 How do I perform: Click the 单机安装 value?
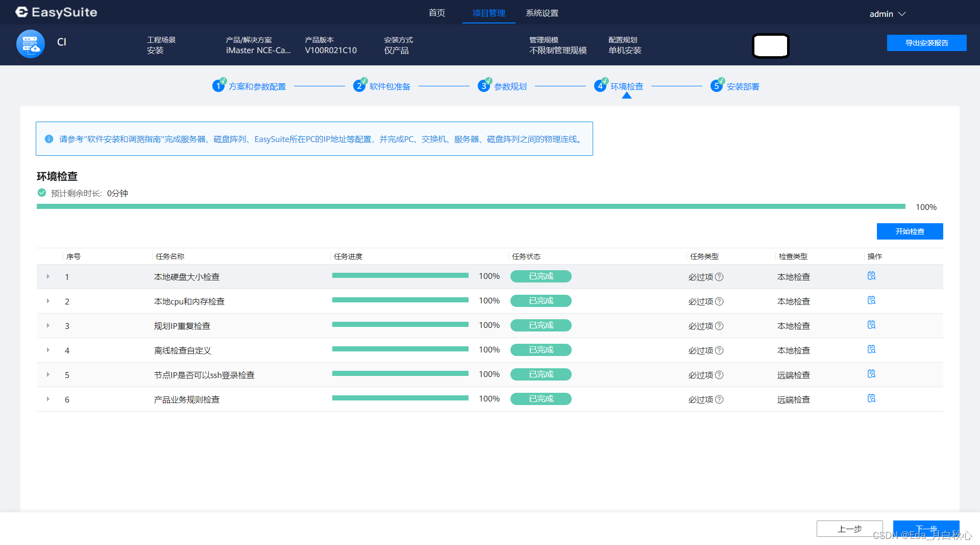pos(625,50)
